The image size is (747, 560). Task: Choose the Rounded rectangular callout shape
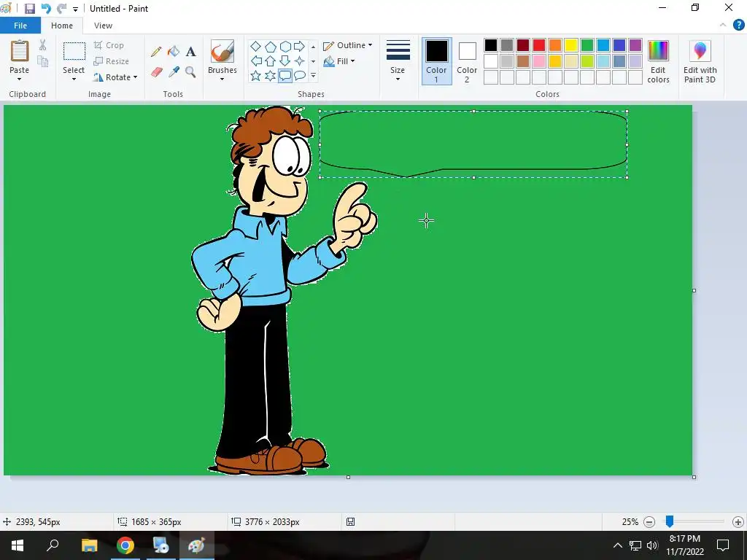[285, 76]
